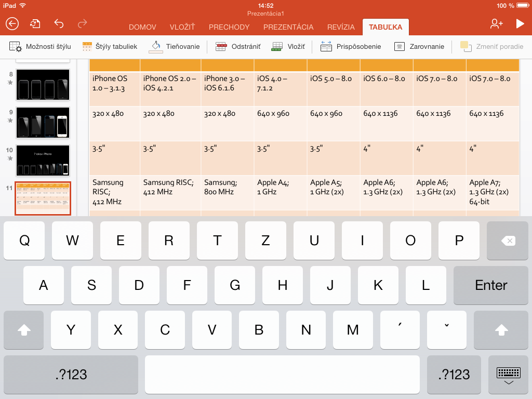This screenshot has height=399, width=532.
Task: Tap the left .?123 key
Action: (71, 375)
